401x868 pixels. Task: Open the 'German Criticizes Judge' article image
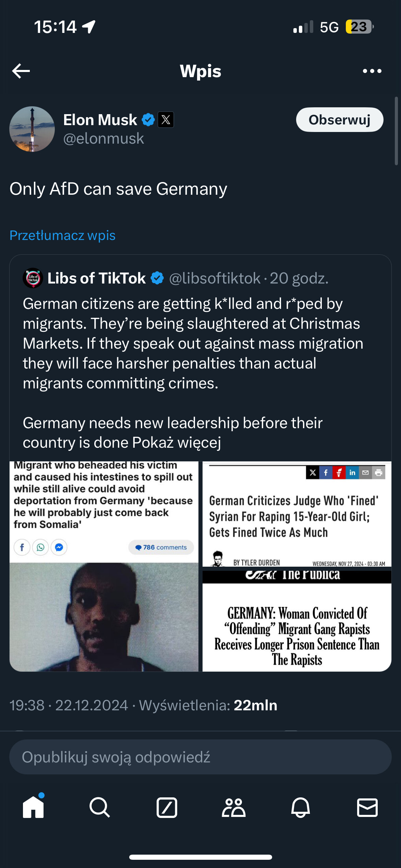coord(297,514)
